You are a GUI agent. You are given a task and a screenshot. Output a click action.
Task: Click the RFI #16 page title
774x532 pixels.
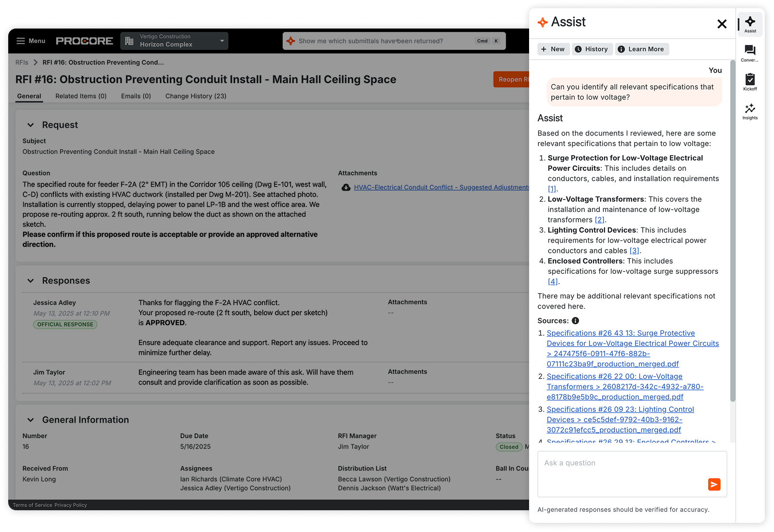tap(206, 80)
